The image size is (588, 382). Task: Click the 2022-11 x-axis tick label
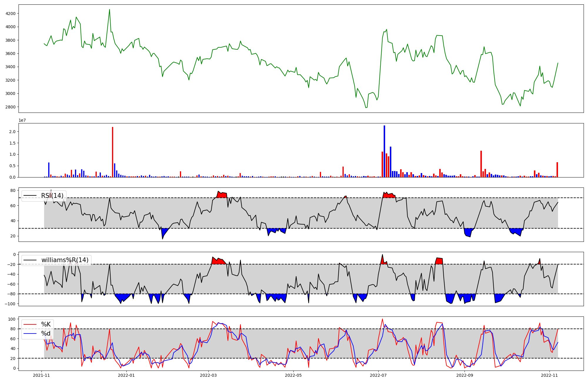coord(549,375)
